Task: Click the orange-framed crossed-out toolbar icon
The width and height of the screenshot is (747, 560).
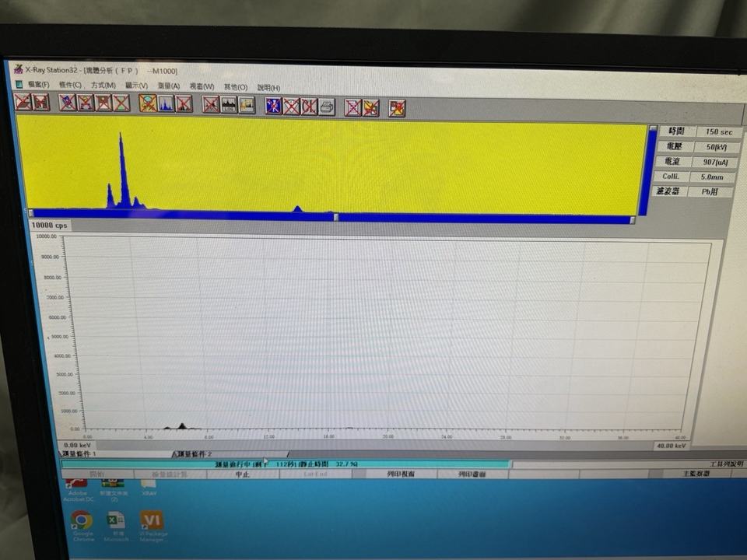Action: point(148,103)
